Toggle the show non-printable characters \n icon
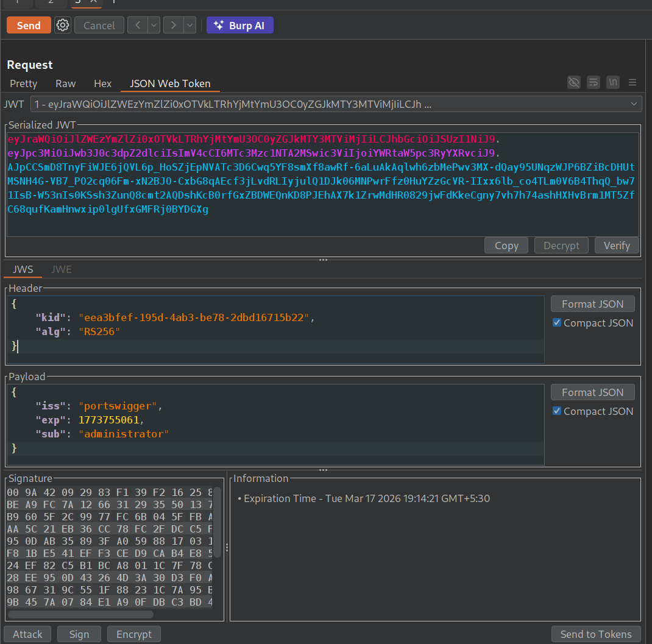This screenshot has height=644, width=652. 613,82
